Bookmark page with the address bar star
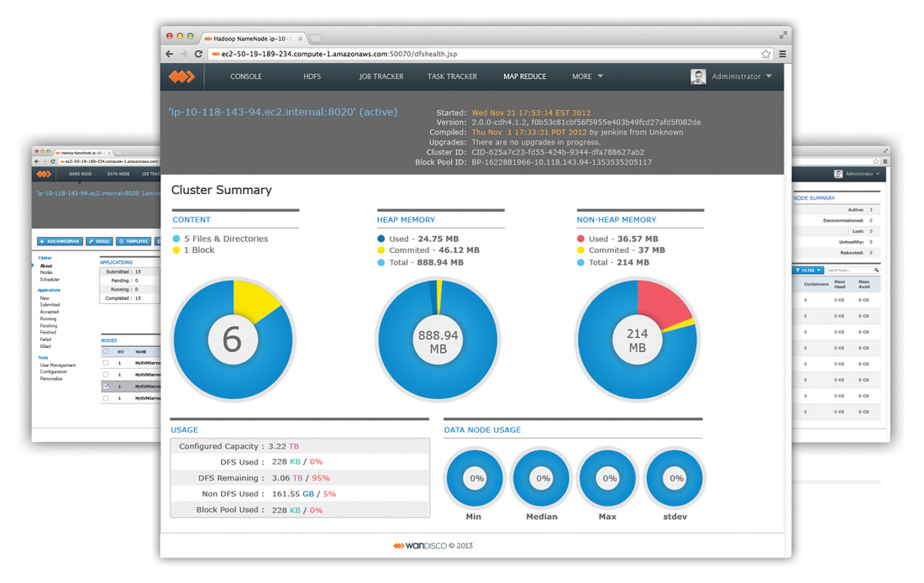This screenshot has height=583, width=924. [765, 55]
